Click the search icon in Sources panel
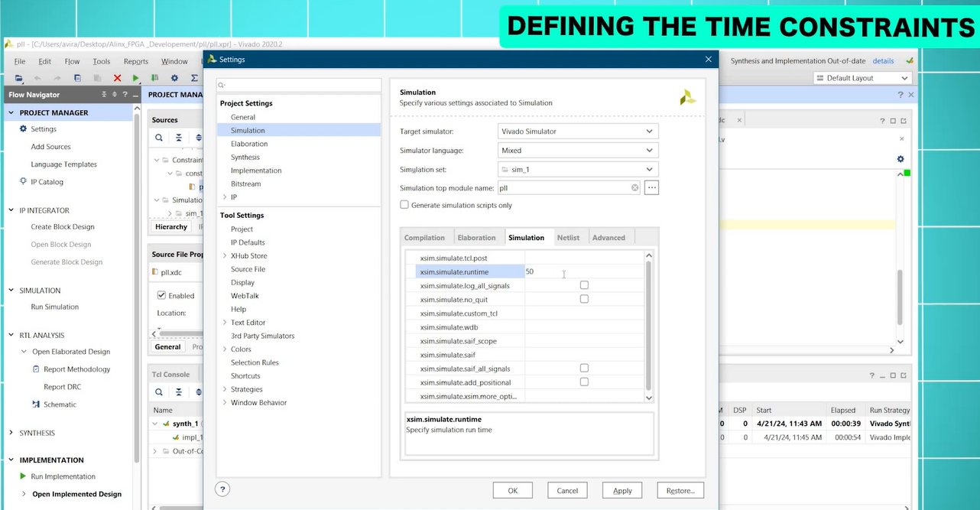This screenshot has width=980, height=510. (159, 138)
